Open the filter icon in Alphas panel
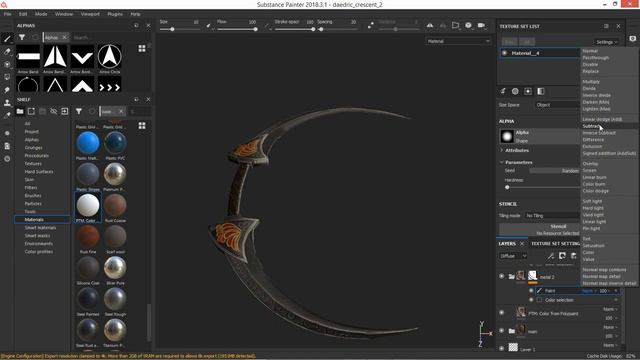640x360 pixels. pos(22,37)
